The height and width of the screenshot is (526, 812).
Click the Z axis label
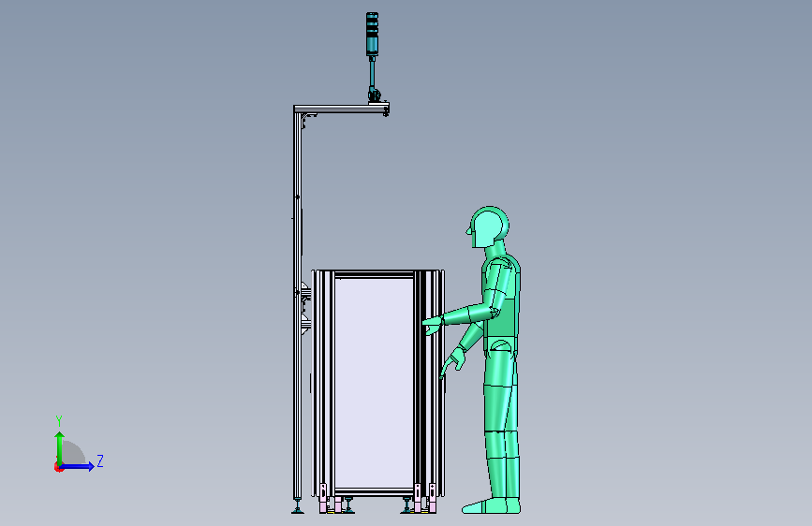(x=100, y=460)
